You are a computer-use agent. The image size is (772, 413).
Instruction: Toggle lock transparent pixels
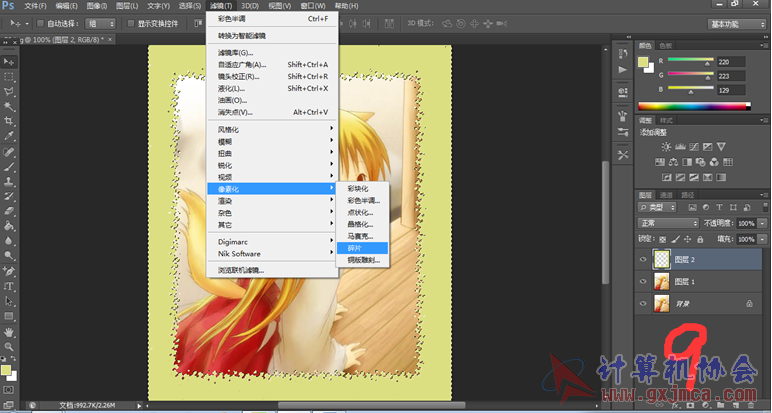(x=663, y=239)
